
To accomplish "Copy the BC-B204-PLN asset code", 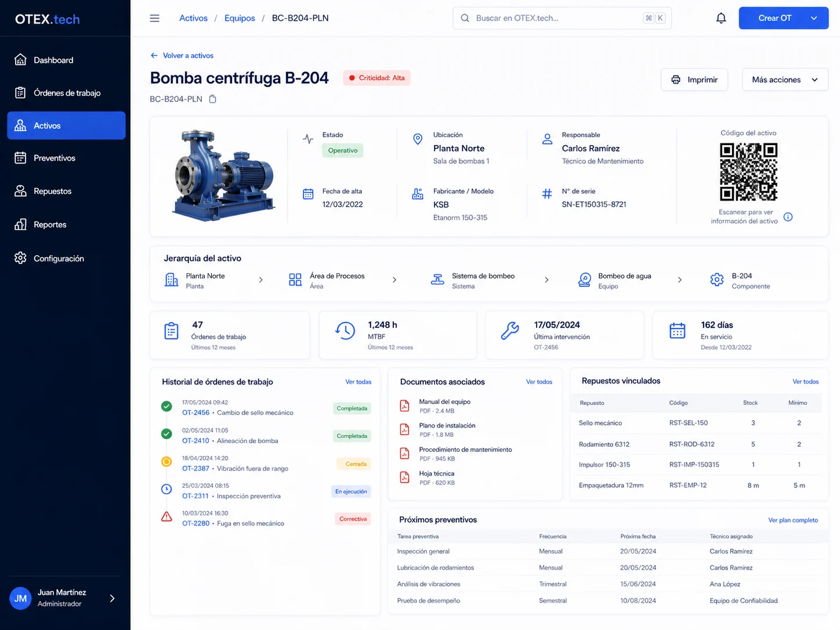I will 212,99.
